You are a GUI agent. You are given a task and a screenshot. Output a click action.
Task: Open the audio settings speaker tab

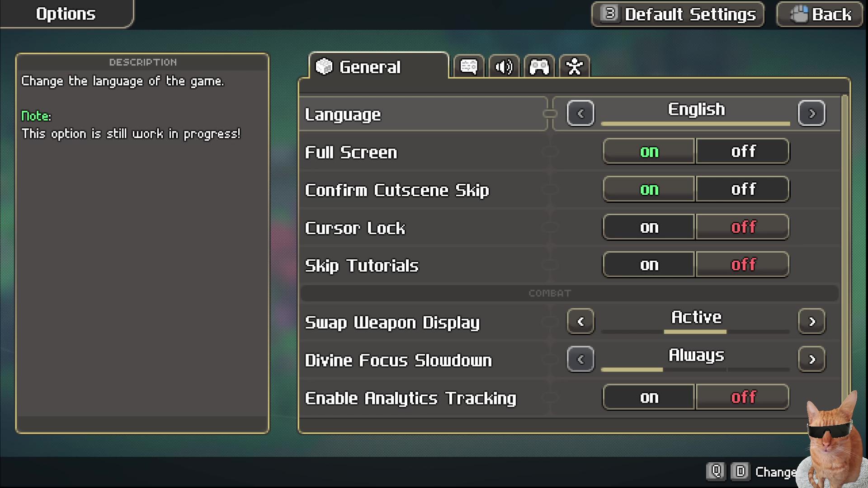[x=504, y=67]
